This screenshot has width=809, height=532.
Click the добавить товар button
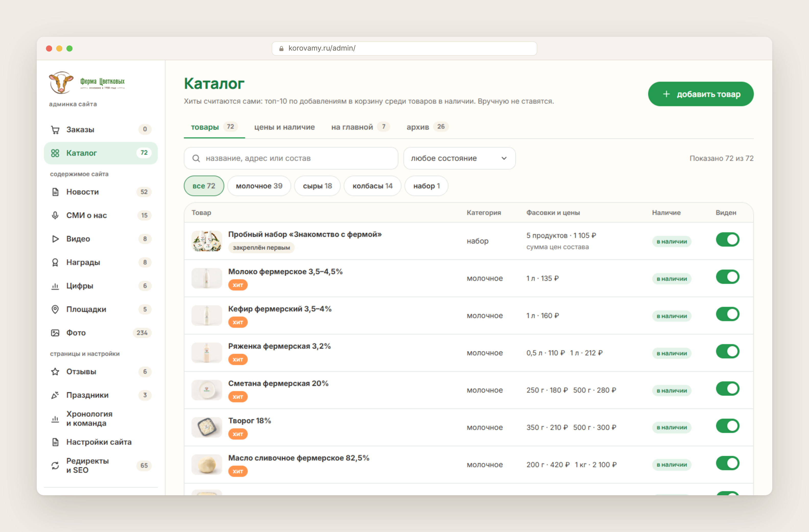click(x=700, y=94)
